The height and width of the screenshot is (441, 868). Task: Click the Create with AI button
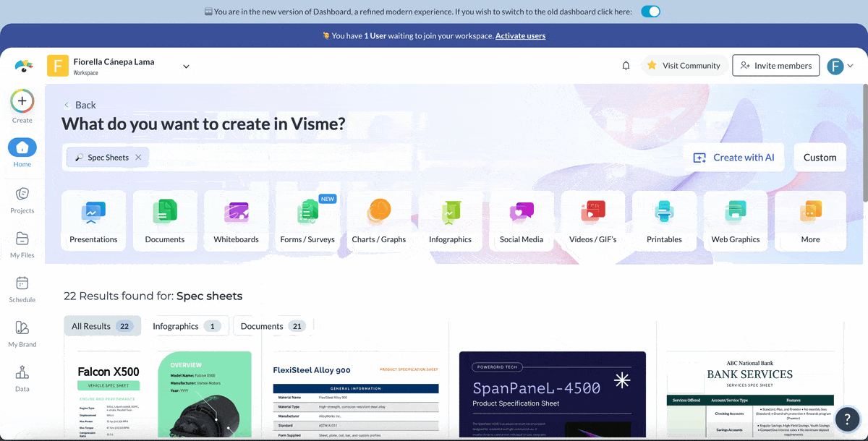(733, 158)
